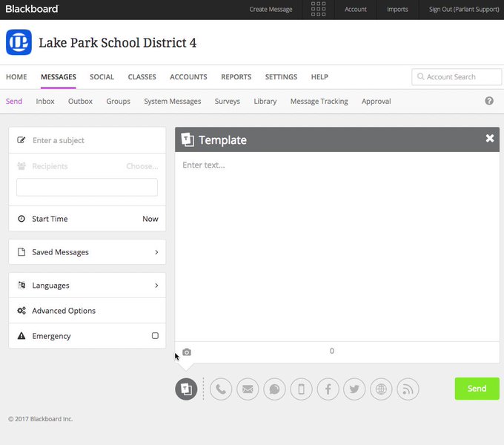Image resolution: width=504 pixels, height=445 pixels.
Task: Select the SMS chat bubble icon
Action: click(274, 389)
